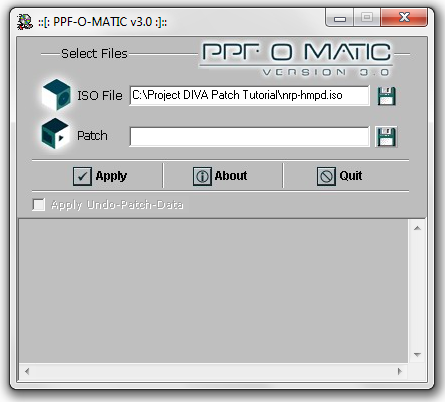
Task: Click the Patch browse floppy icon
Action: [x=386, y=137]
